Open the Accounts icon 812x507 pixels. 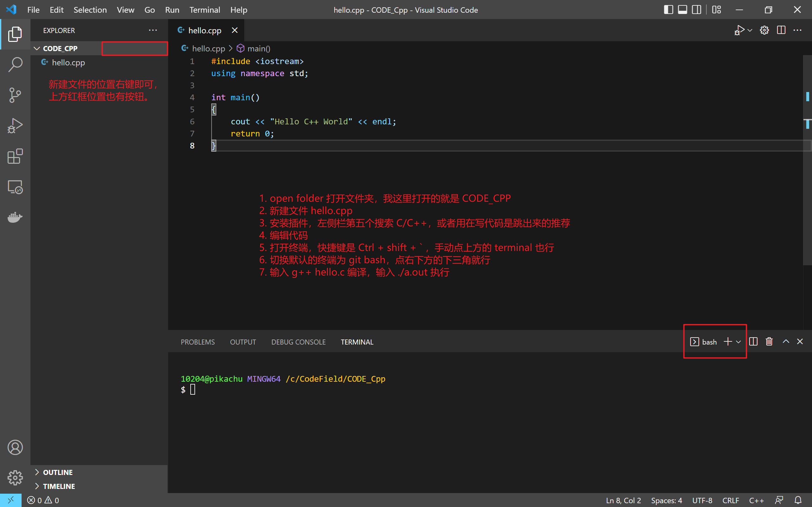15,447
